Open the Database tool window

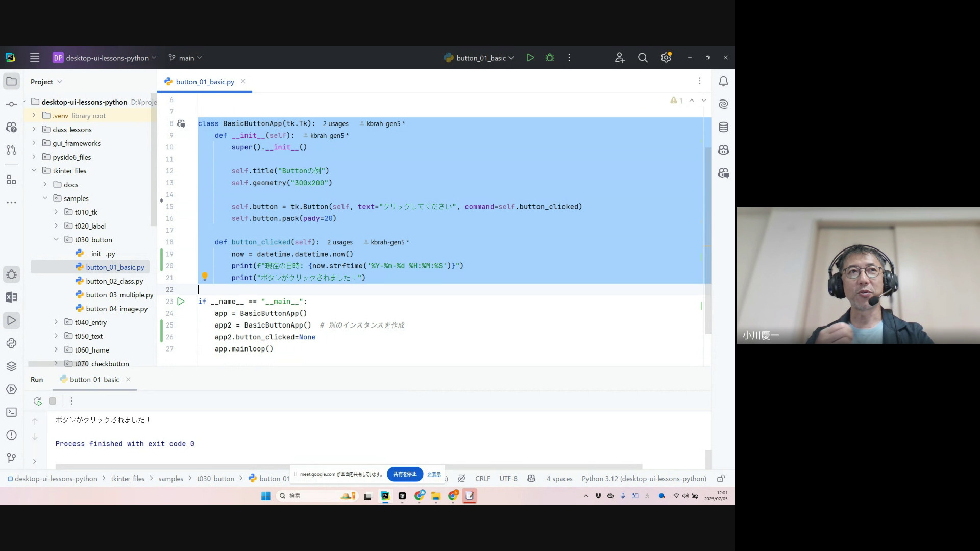click(x=723, y=127)
